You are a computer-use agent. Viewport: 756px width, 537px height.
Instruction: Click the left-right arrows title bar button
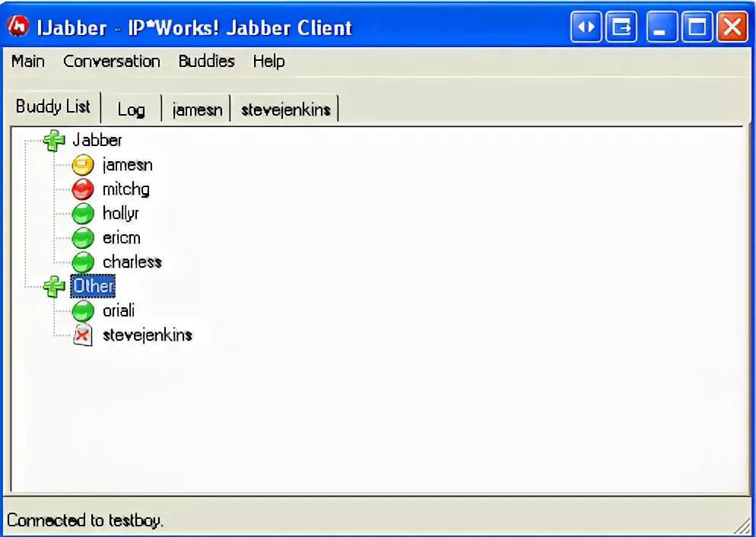586,27
